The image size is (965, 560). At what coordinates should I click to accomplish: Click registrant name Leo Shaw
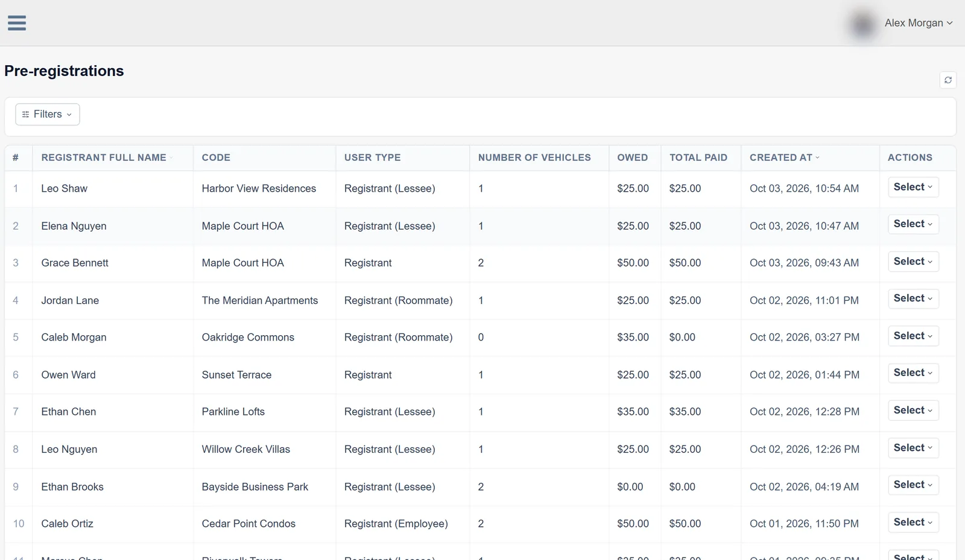(x=64, y=189)
